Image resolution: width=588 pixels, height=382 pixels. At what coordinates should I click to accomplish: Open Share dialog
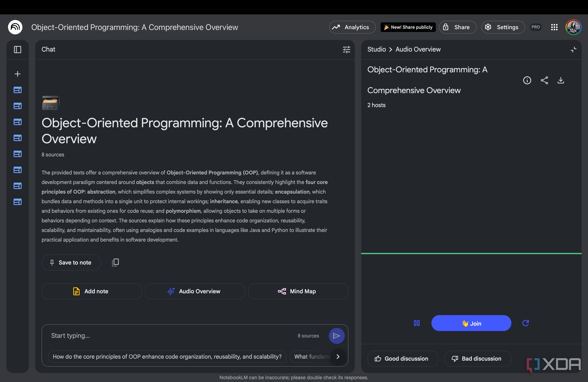pos(458,27)
